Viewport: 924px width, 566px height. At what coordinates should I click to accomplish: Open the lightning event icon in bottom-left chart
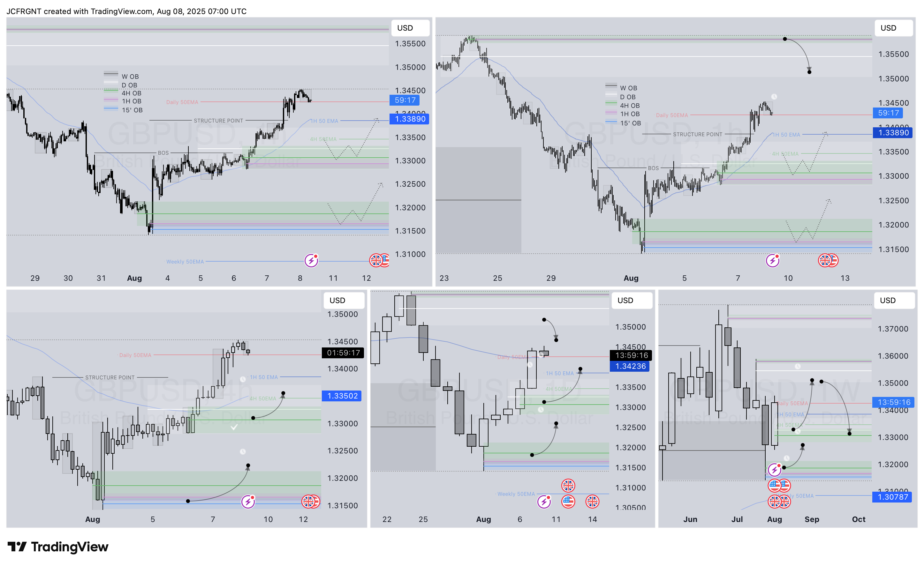[248, 502]
